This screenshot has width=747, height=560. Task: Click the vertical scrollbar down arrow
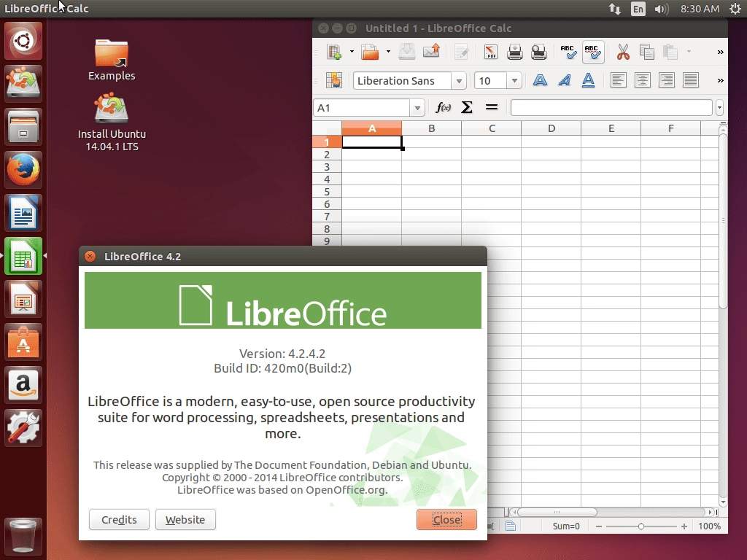click(723, 502)
